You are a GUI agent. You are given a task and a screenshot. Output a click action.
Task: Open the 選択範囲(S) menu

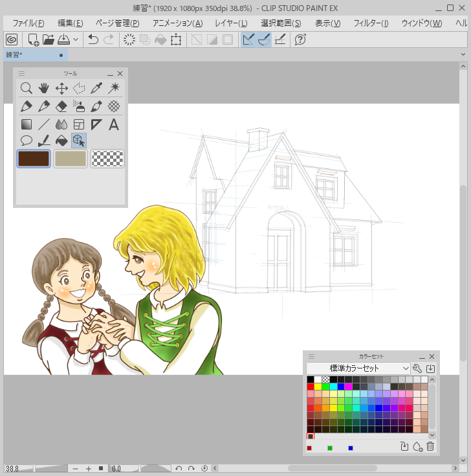click(x=281, y=23)
